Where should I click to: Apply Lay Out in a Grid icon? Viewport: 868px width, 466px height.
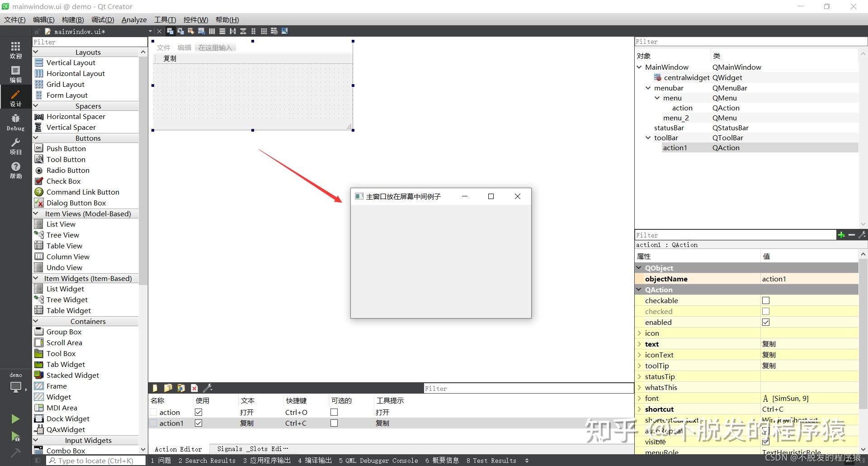pyautogui.click(x=264, y=31)
